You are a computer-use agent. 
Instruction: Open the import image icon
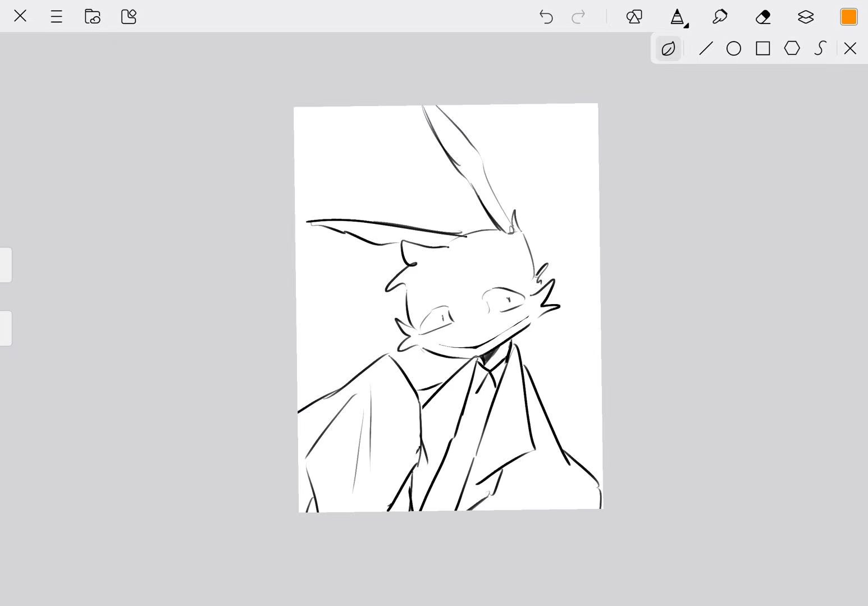pos(129,17)
